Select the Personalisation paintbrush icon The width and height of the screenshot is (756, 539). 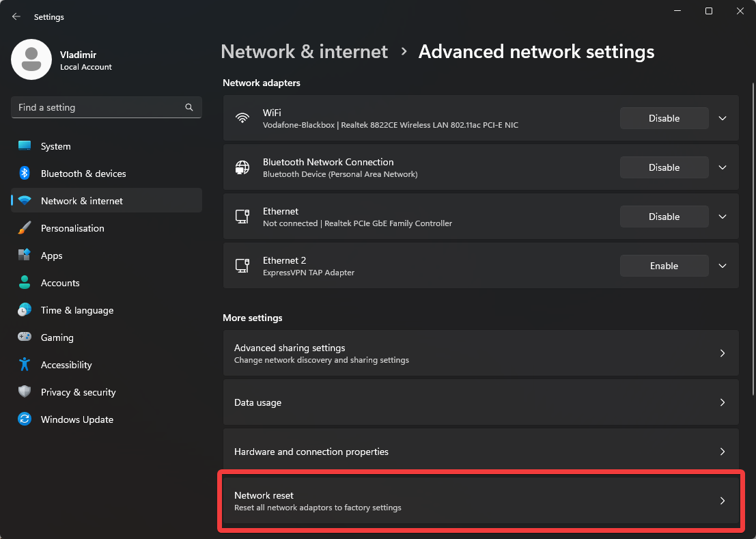pyautogui.click(x=25, y=228)
